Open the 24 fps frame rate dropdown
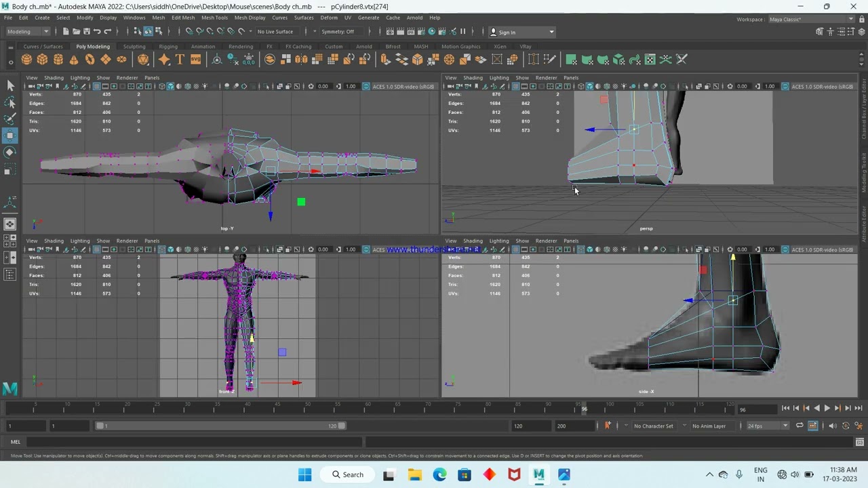 (x=768, y=426)
